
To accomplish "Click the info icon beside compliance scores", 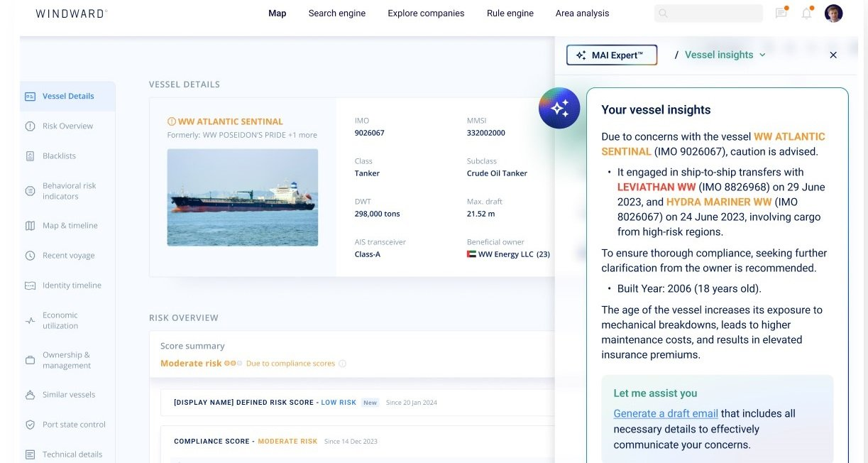I will (x=343, y=363).
